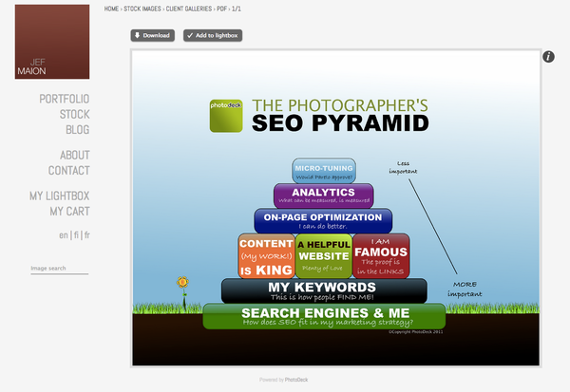Go to the Stock section
Viewport: 570px width, 392px height.
point(74,115)
